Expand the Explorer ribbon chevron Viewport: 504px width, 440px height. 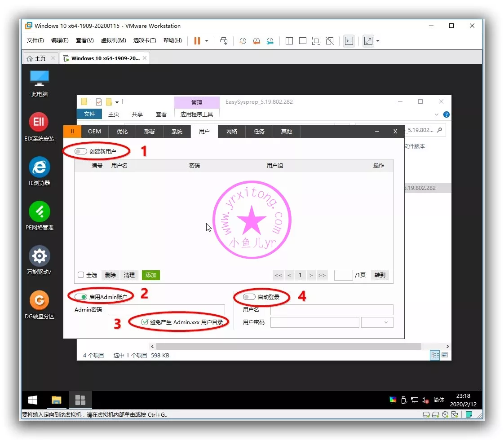437,114
